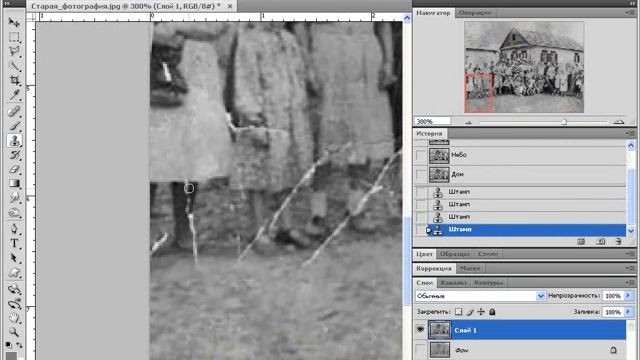The height and width of the screenshot is (360, 640).
Task: Select the Clone Stamp tool
Action: [x=14, y=140]
